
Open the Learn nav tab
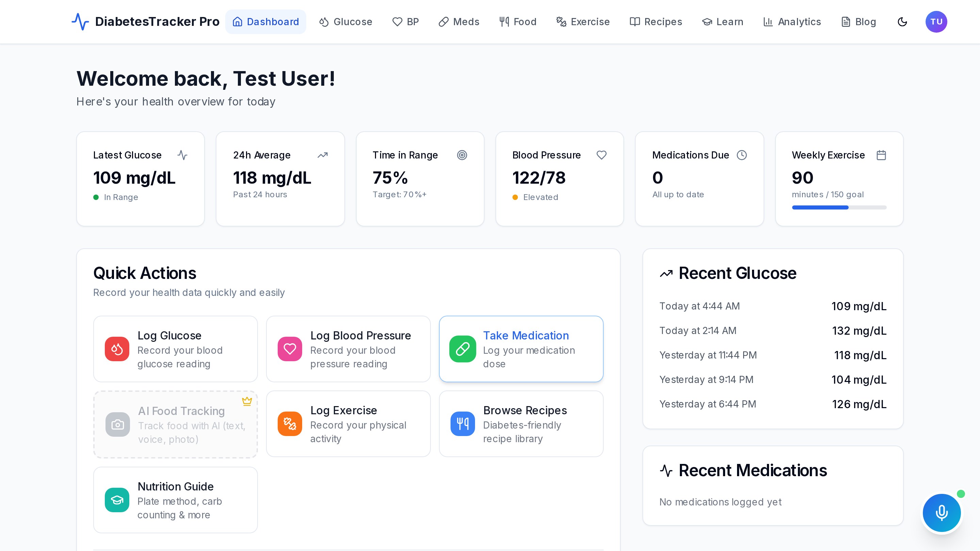pos(722,22)
